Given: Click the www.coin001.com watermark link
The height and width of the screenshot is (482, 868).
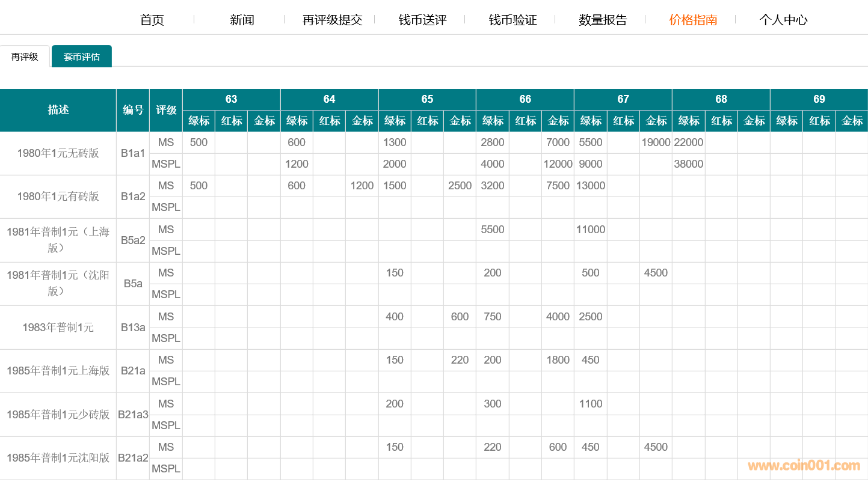Looking at the screenshot, I should coord(804,466).
